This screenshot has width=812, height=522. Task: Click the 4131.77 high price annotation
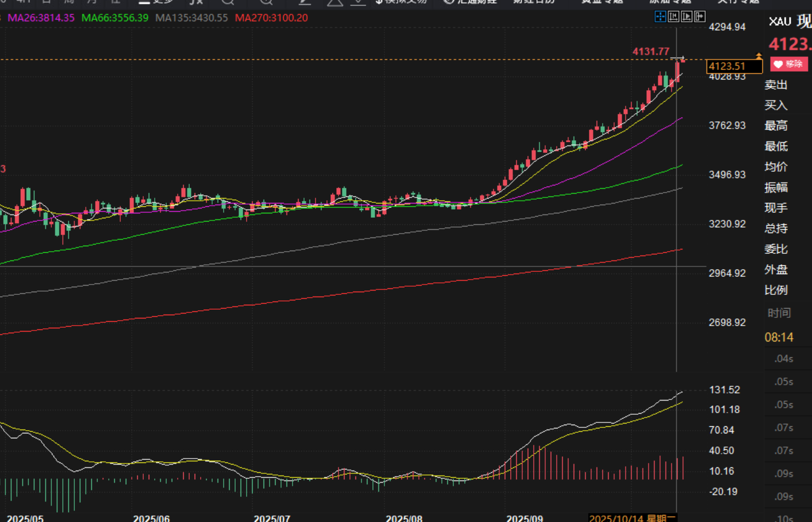651,51
